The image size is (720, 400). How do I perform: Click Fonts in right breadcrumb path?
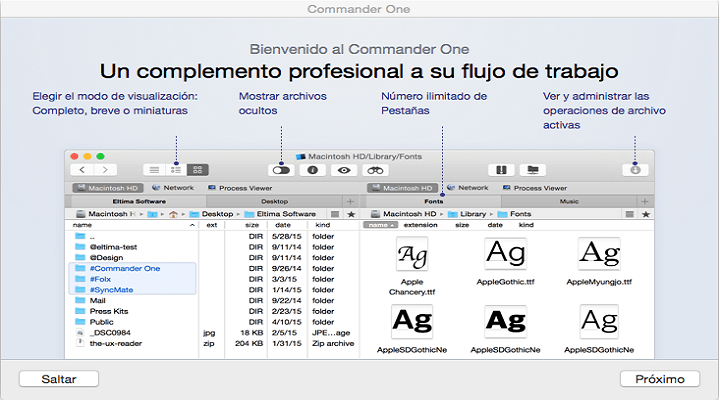click(514, 214)
